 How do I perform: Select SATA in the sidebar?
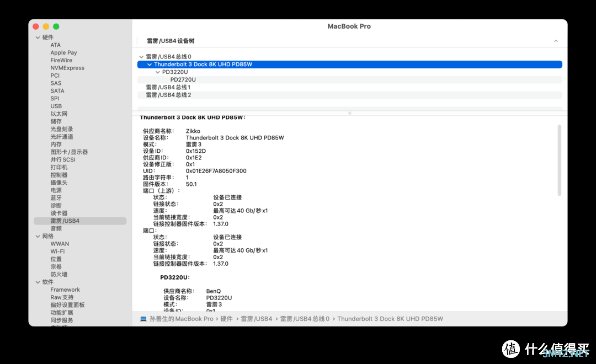click(57, 91)
